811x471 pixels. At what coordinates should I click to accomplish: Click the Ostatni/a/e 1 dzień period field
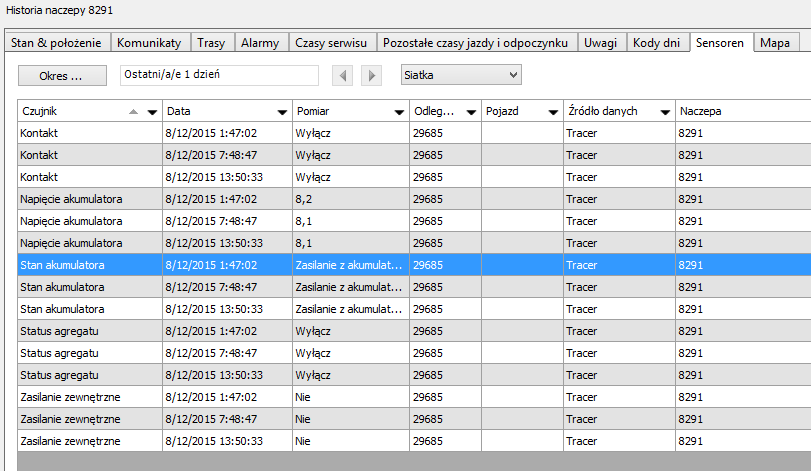click(218, 75)
